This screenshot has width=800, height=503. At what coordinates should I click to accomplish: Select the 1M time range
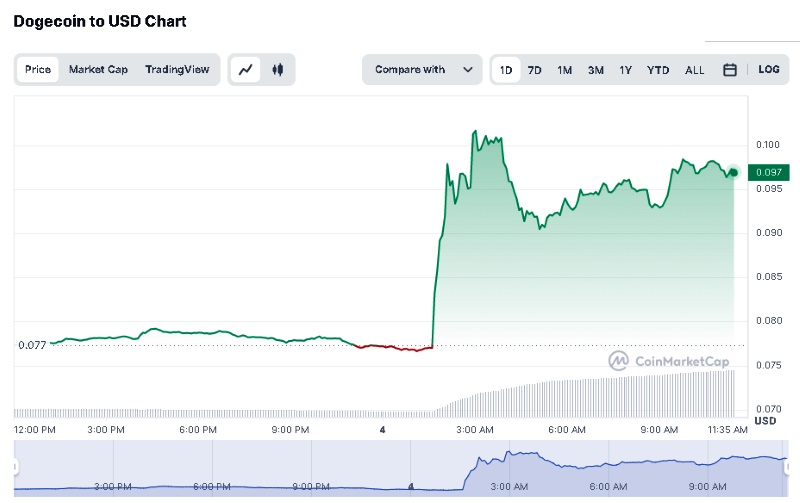[x=565, y=70]
